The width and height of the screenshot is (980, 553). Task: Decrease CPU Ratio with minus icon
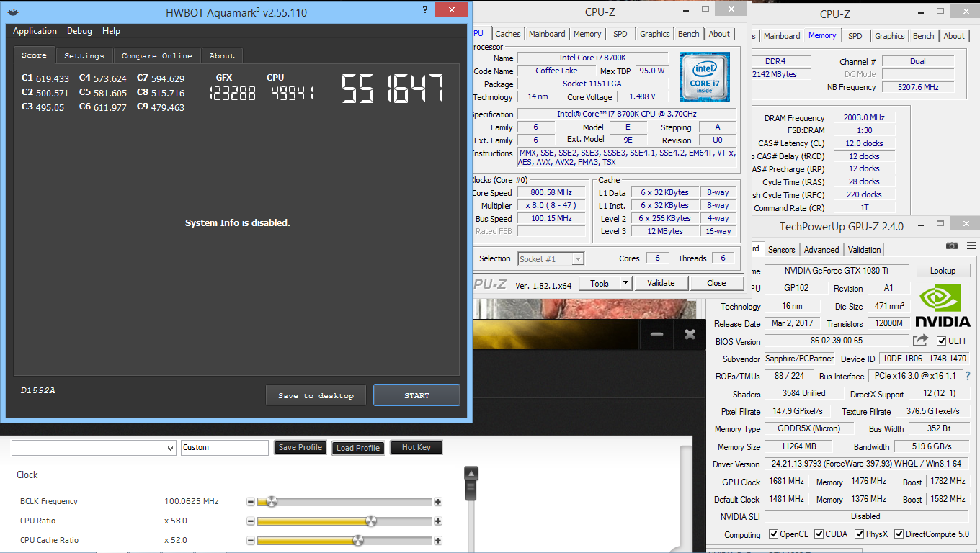(x=251, y=521)
